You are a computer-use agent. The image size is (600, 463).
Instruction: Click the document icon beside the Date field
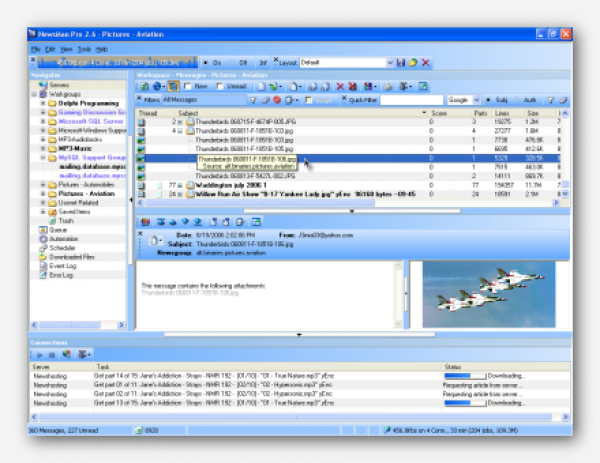[x=154, y=241]
